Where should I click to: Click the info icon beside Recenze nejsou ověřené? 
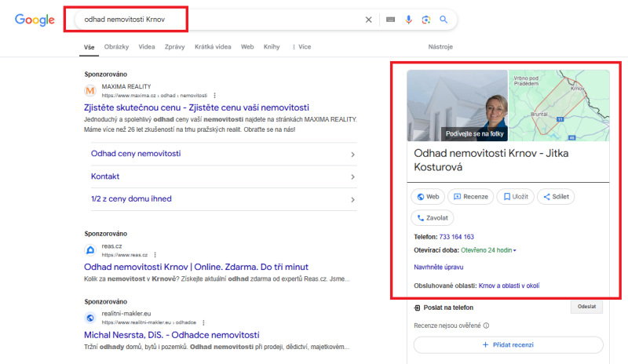(486, 326)
